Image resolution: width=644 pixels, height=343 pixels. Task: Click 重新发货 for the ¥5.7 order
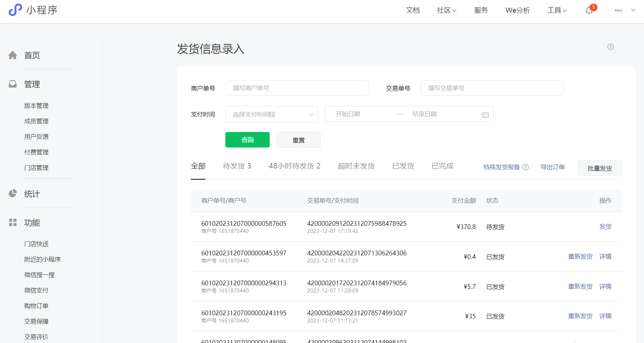pos(580,286)
